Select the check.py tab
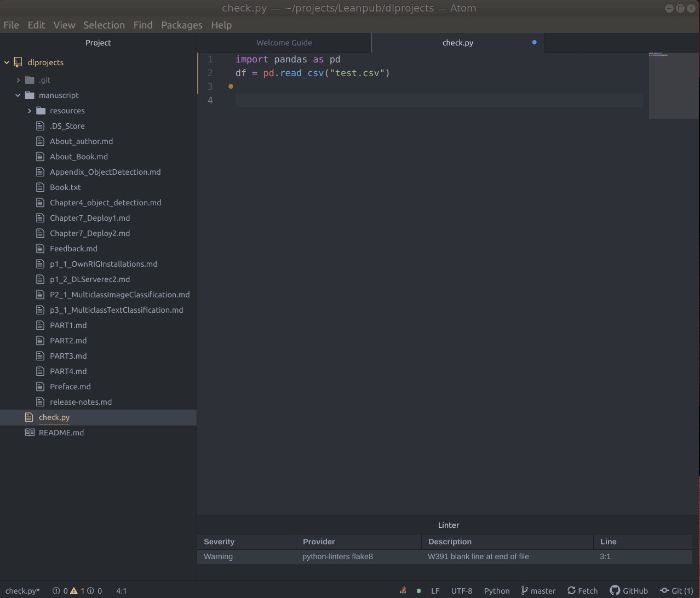The width and height of the screenshot is (700, 598). point(458,43)
